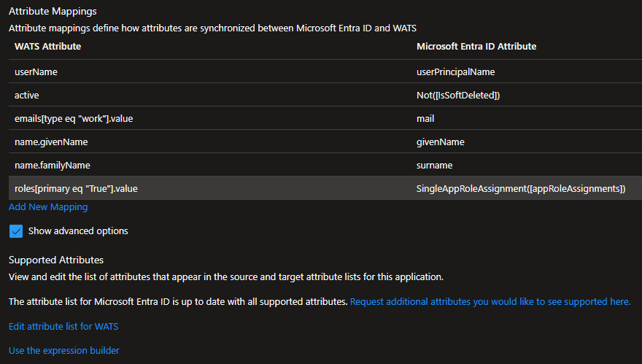Open Edit attribute list for WATS

[x=63, y=326]
